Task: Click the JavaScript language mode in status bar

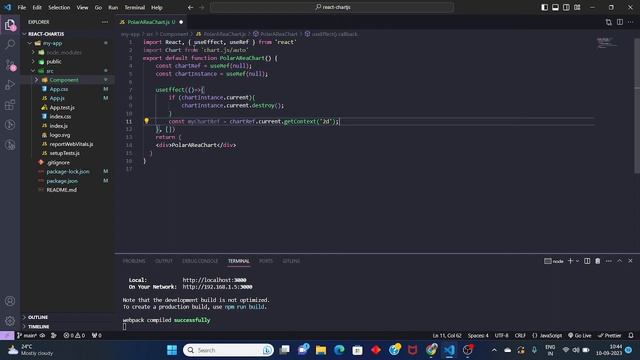Action: (x=547, y=336)
